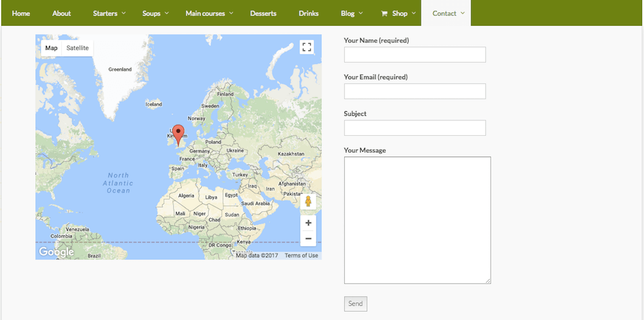Open the map Terms of Use link
The width and height of the screenshot is (644, 320).
301,256
